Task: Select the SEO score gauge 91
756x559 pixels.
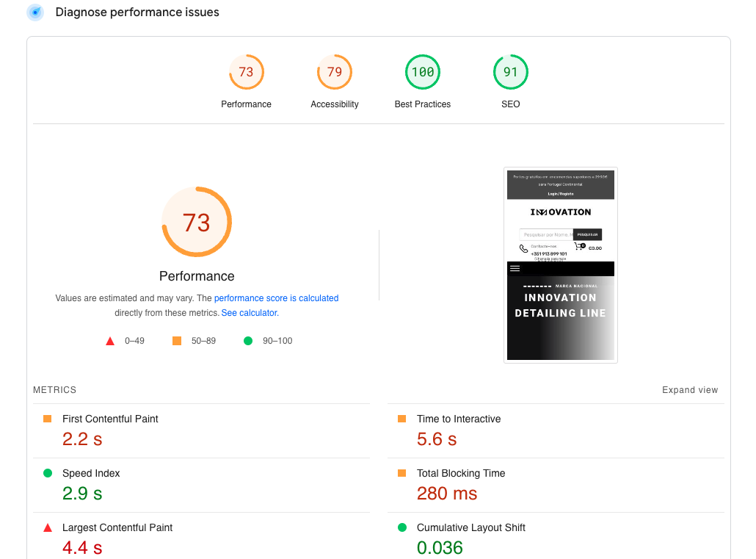Action: coord(510,72)
